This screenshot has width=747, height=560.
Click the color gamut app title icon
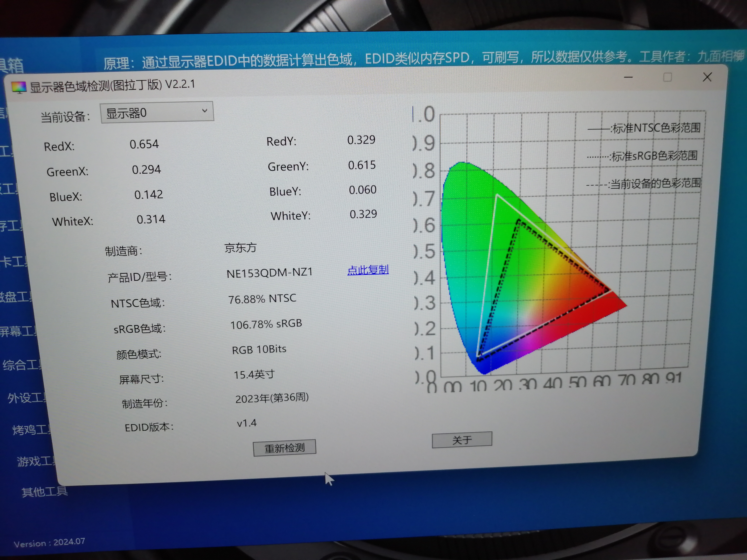pyautogui.click(x=19, y=87)
